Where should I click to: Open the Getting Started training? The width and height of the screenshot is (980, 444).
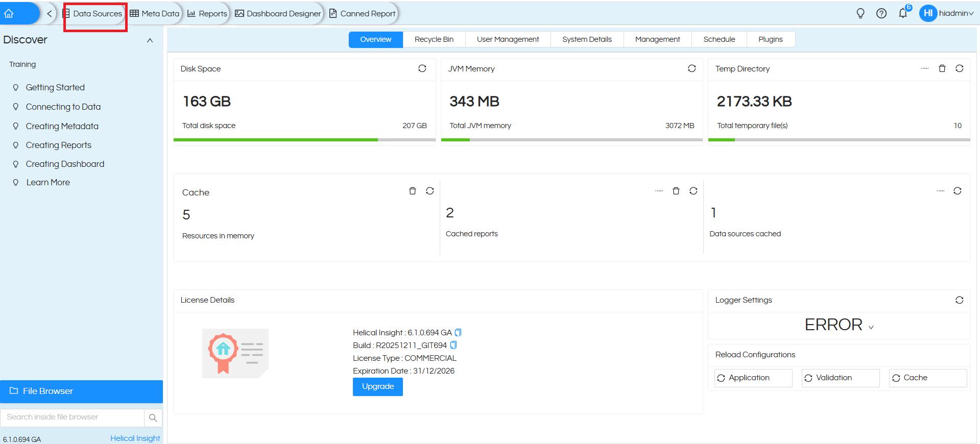tap(55, 87)
